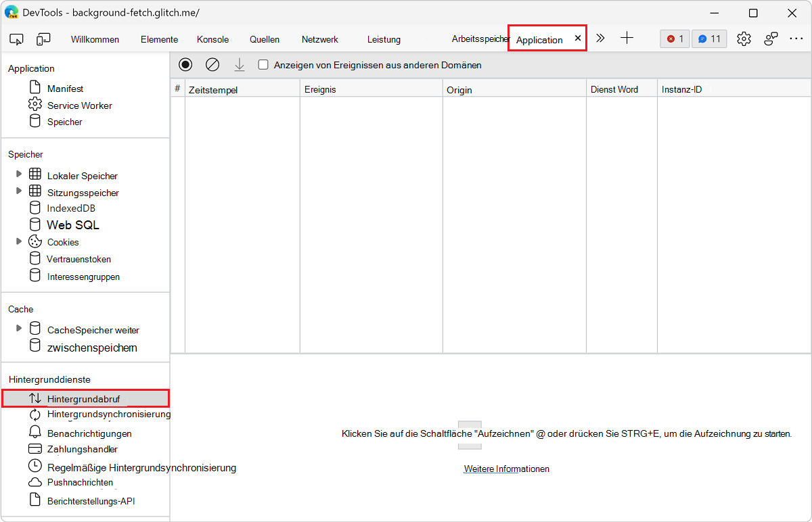Select Hintergrundabruf in the sidebar
Viewport: 812px width, 522px height.
click(x=85, y=398)
